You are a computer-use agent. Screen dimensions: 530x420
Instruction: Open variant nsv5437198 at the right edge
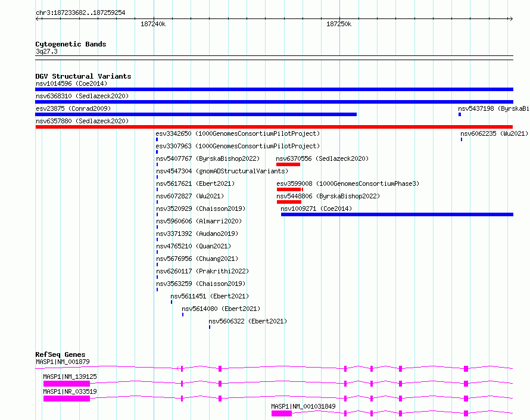click(x=494, y=108)
